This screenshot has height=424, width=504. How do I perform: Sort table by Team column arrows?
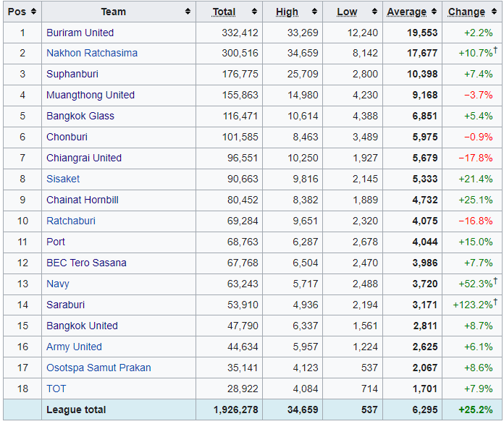(x=188, y=12)
